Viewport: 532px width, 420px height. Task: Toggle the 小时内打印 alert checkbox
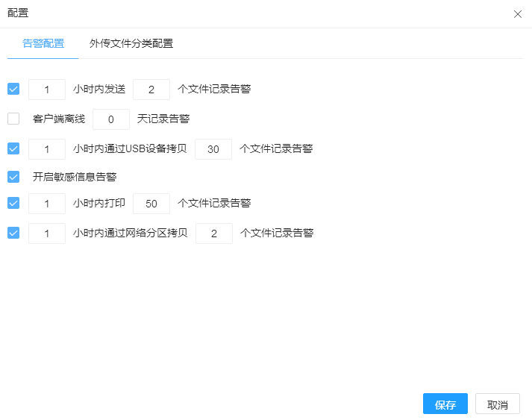(13, 203)
